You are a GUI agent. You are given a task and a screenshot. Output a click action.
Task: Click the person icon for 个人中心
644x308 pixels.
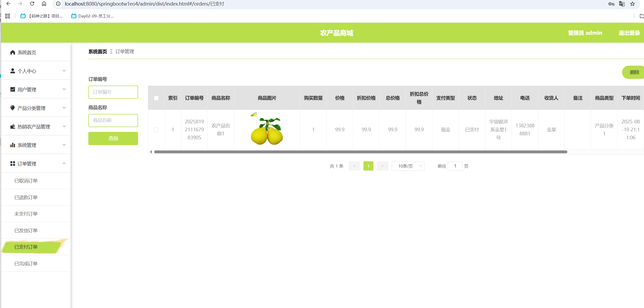click(12, 71)
